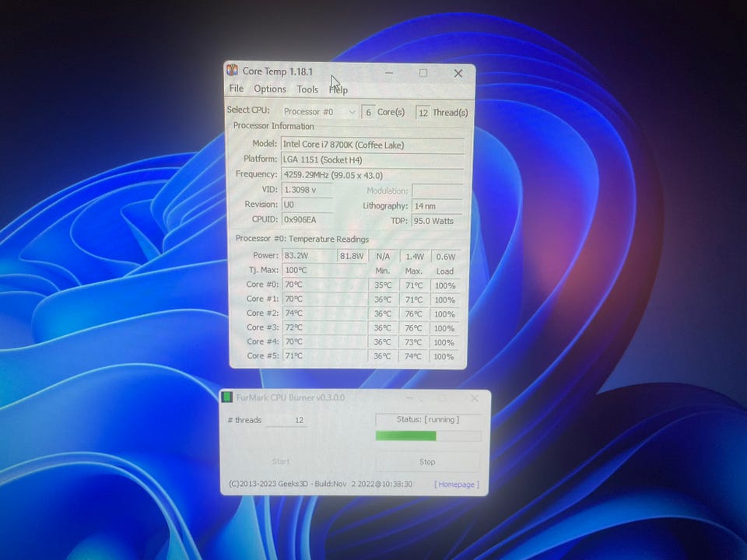747x560 pixels.
Task: Click the power reading 81.8W
Action: [x=352, y=256]
